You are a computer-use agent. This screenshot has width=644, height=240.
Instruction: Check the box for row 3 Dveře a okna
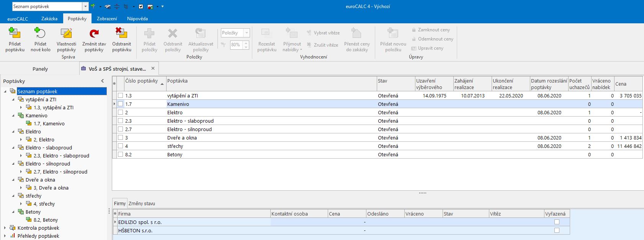click(x=120, y=138)
